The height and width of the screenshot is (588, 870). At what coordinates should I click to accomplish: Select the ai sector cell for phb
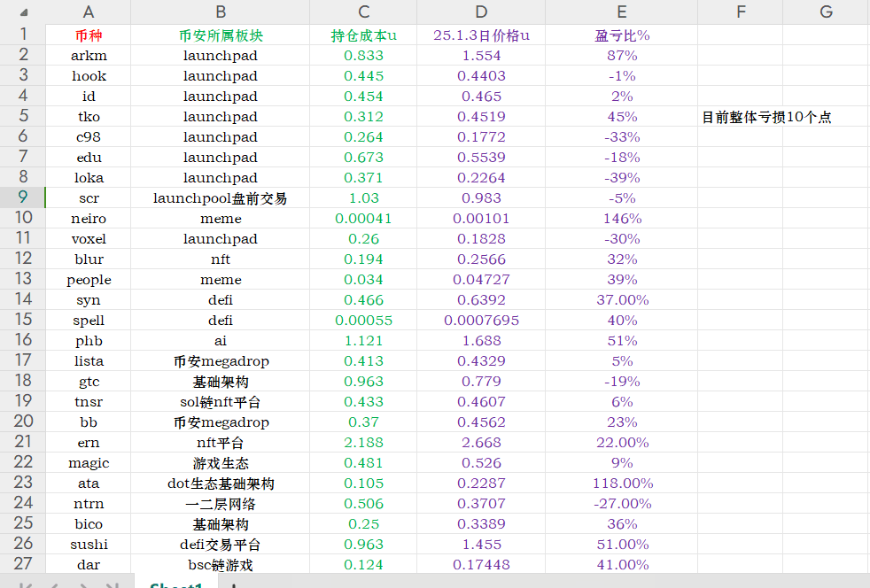coord(221,341)
